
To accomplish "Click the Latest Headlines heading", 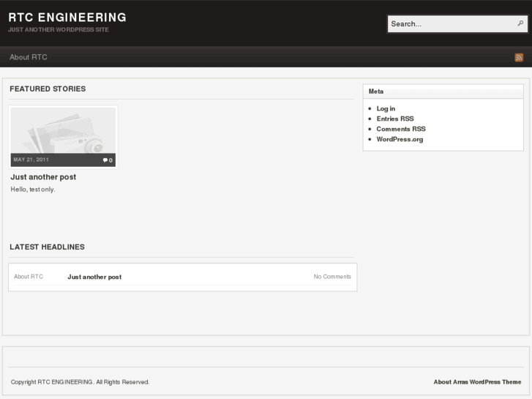I will coord(47,247).
